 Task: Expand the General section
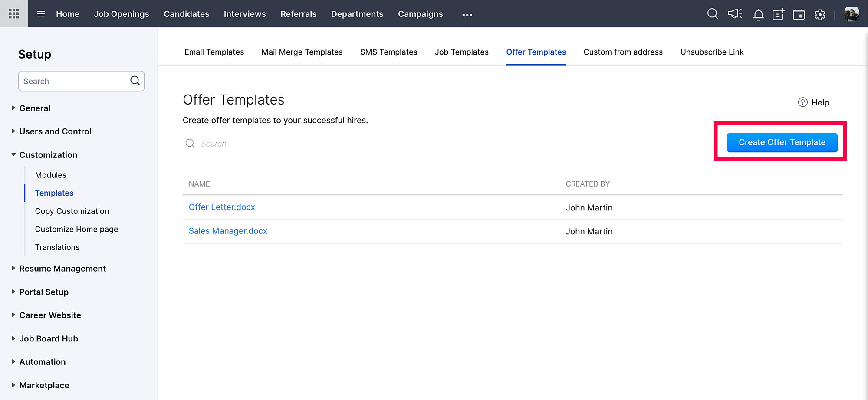[x=35, y=108]
